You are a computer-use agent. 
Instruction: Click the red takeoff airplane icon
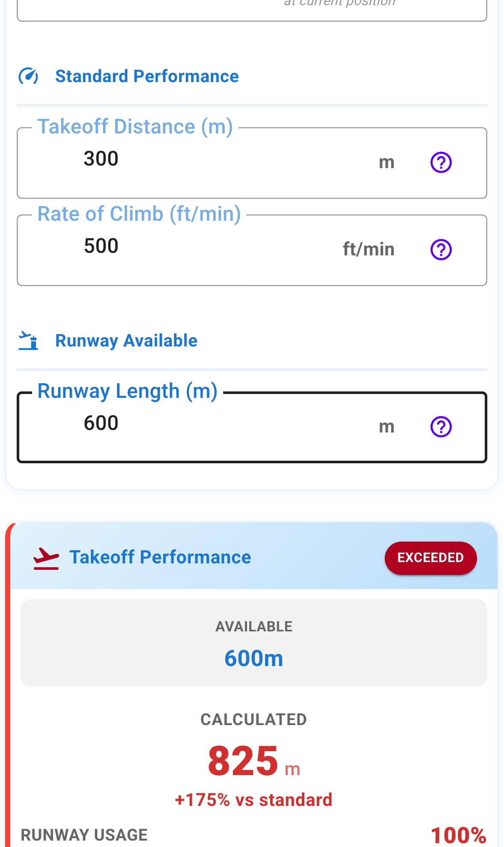[x=46, y=558]
